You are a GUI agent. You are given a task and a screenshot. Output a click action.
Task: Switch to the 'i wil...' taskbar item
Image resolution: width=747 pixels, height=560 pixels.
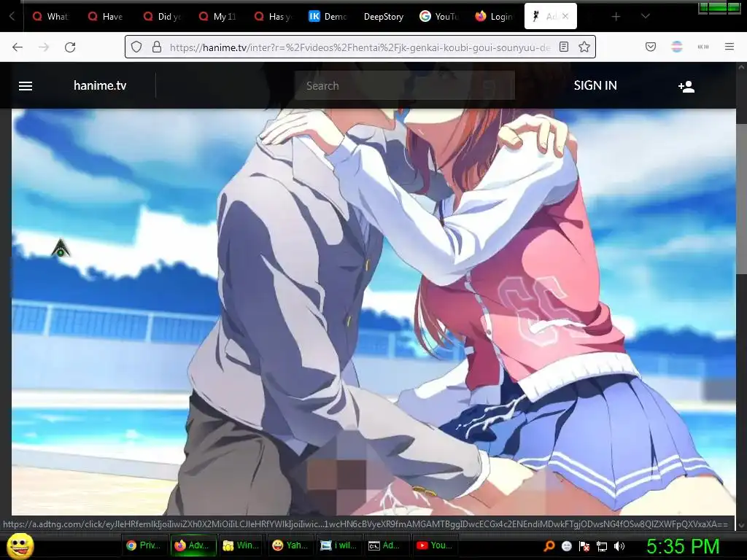click(x=338, y=545)
